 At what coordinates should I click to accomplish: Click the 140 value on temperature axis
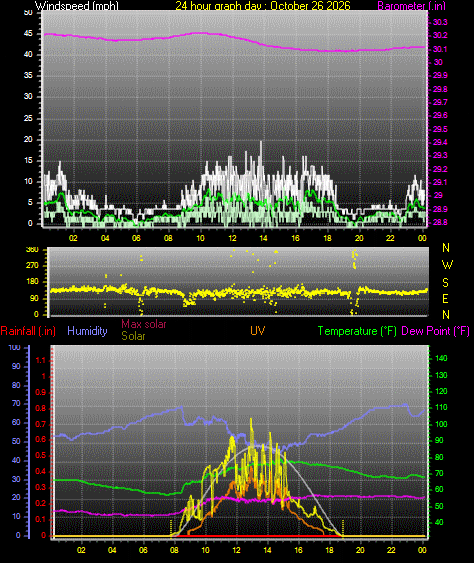(441, 358)
